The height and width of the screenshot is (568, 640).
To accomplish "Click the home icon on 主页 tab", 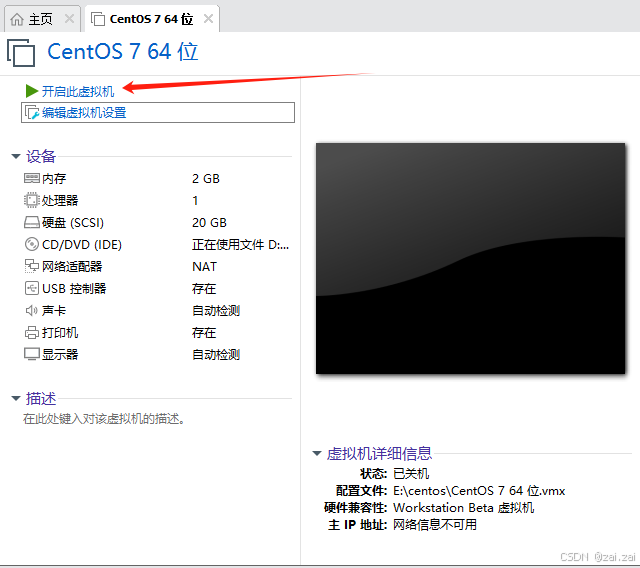I will [17, 19].
